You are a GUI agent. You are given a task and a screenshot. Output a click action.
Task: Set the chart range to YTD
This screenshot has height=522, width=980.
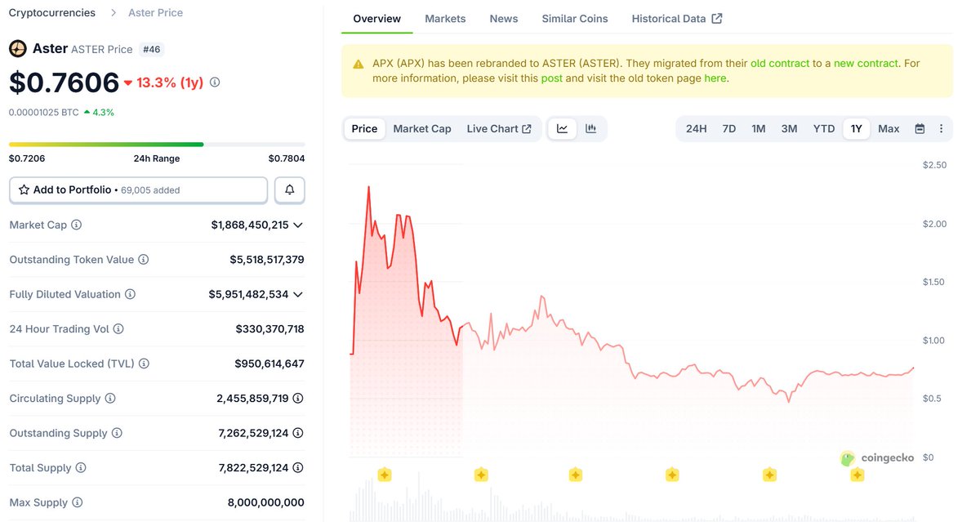[824, 129]
